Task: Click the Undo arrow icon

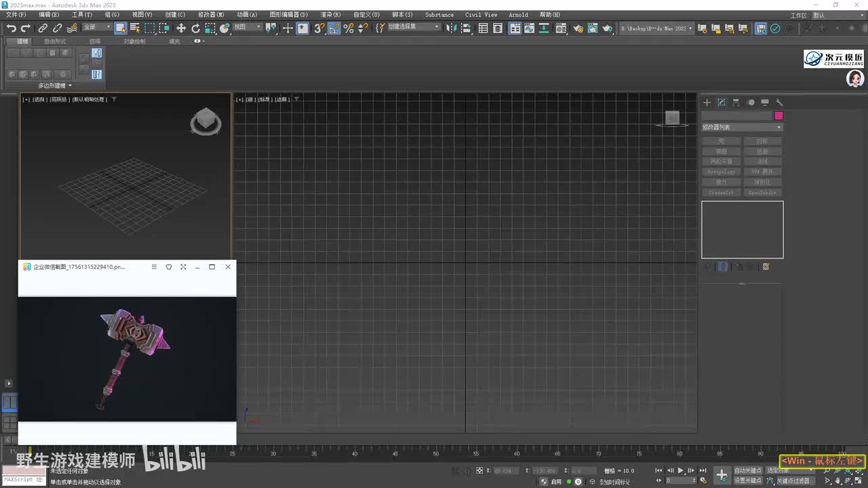Action: (12, 28)
